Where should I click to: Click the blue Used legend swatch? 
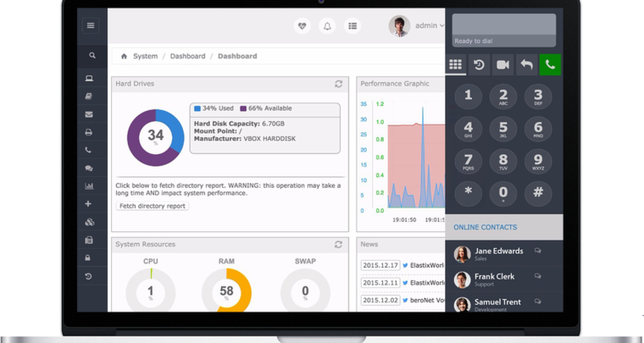pyautogui.click(x=197, y=108)
